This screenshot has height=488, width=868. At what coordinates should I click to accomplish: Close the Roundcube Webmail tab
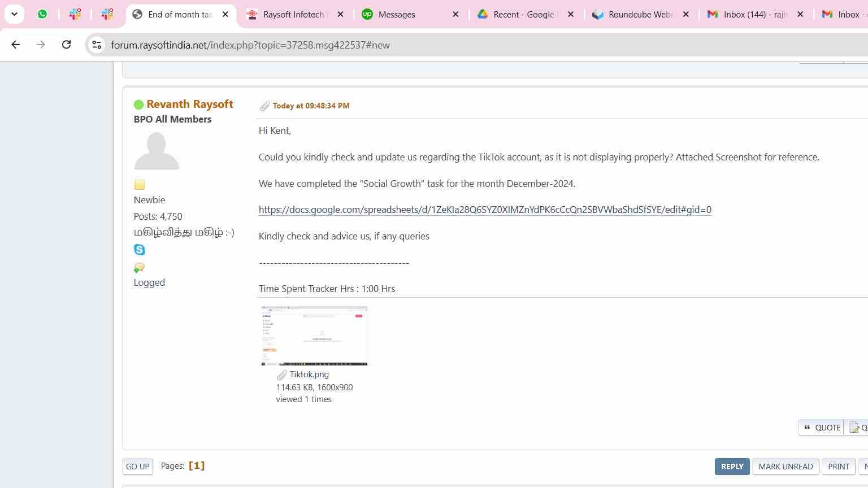(x=686, y=15)
